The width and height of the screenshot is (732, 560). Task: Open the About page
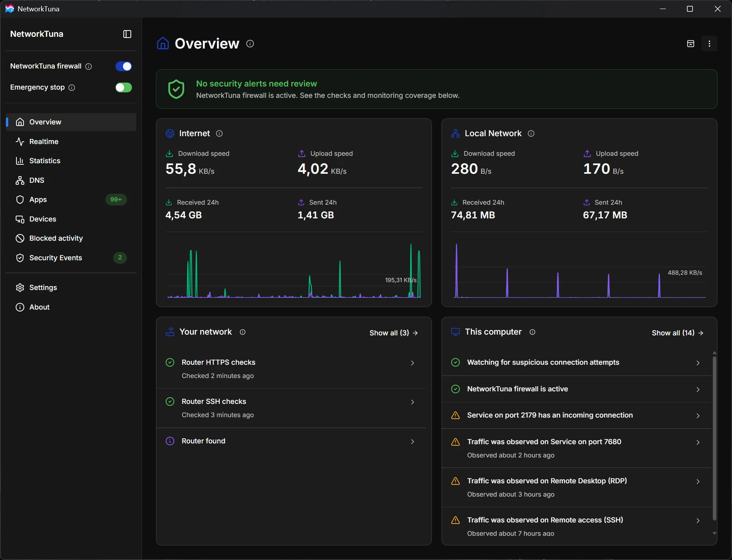71,307
